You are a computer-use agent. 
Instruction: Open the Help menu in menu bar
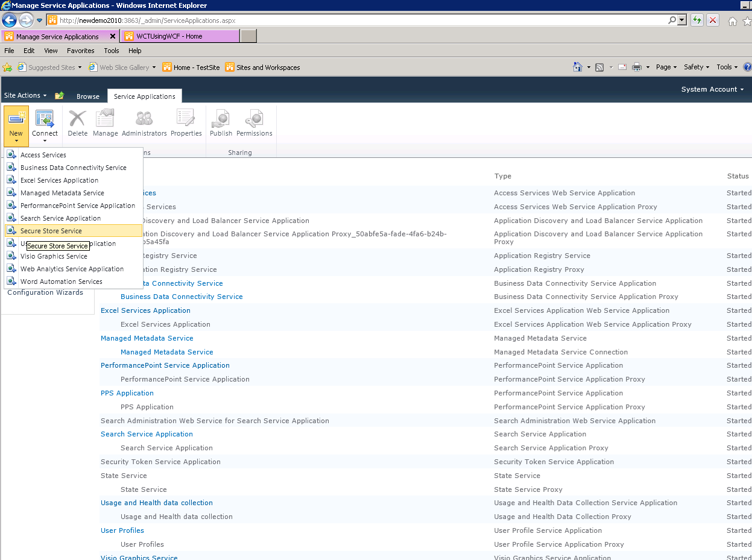(x=134, y=51)
